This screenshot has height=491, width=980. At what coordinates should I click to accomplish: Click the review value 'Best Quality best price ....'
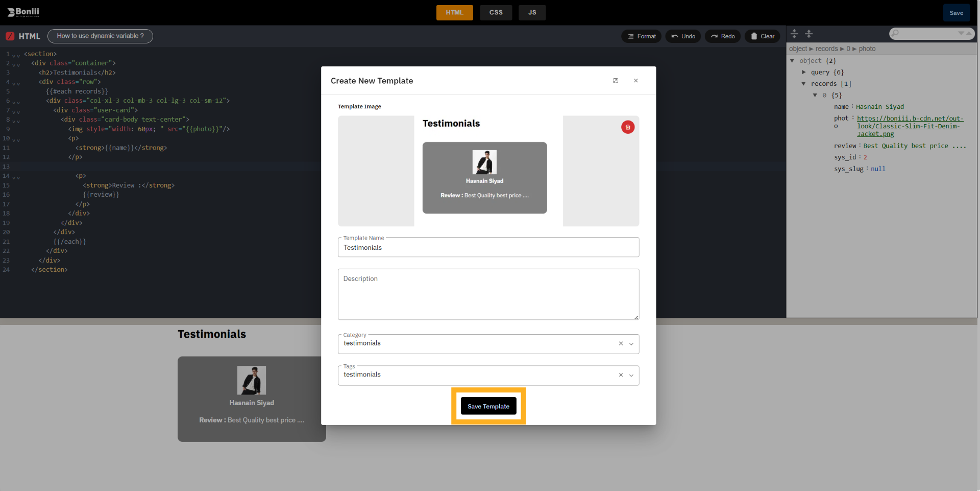pyautogui.click(x=915, y=146)
